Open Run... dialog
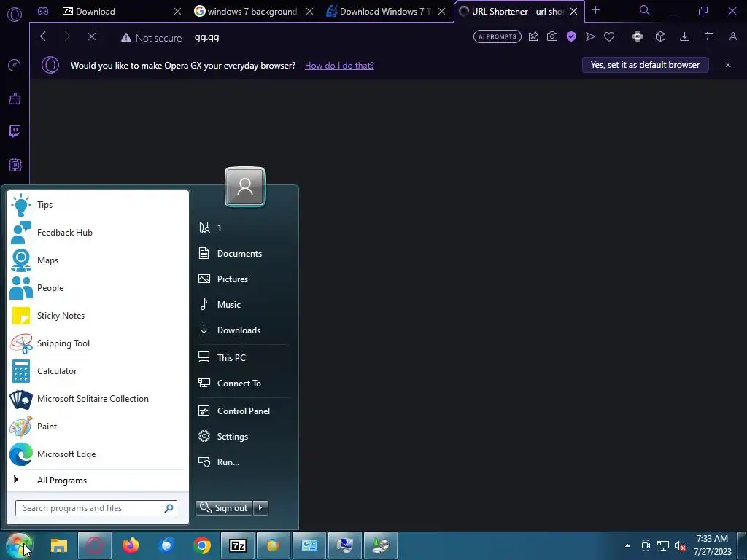The image size is (747, 560). (244, 462)
